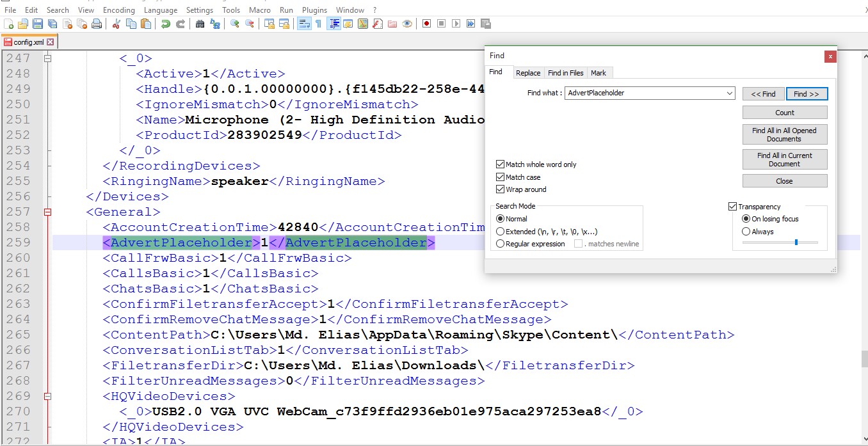
Task: Click the Redo toolbar icon
Action: coord(180,24)
